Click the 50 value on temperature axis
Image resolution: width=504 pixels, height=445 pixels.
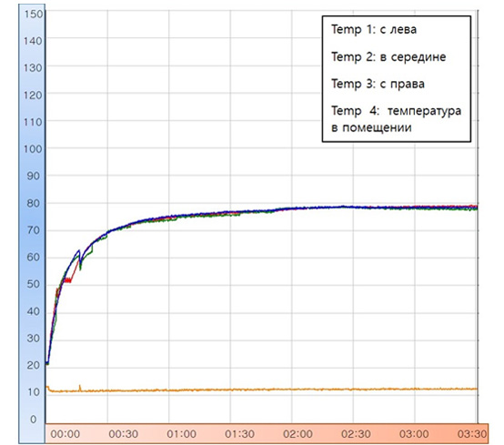(33, 284)
